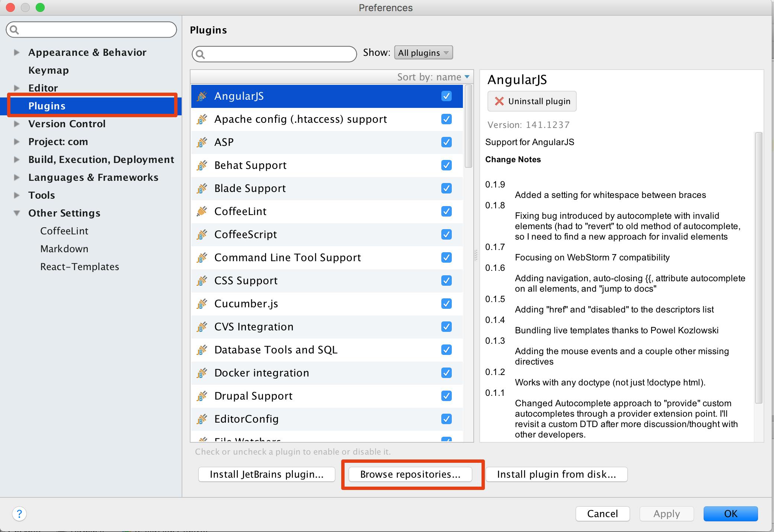
Task: Expand the Editor tree arrow
Action: tap(16, 88)
